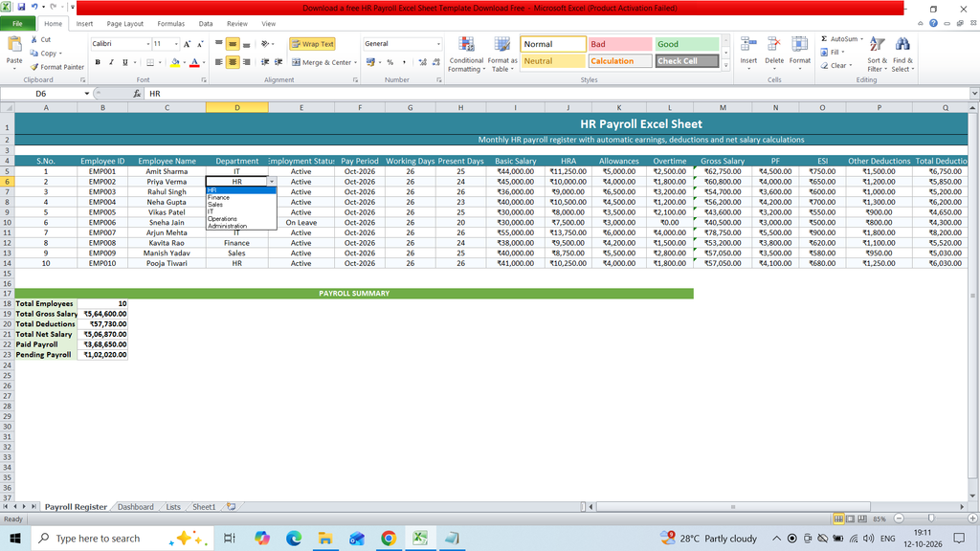Apply the yellow Fill Color bucket
Image resolution: width=980 pixels, height=551 pixels.
175,62
